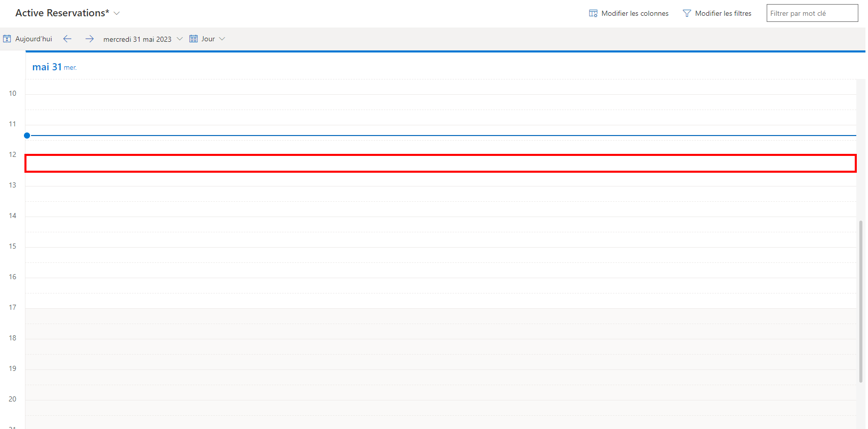Click the Active Reservations* view title
Viewport: 868px width, 429px height.
(62, 13)
